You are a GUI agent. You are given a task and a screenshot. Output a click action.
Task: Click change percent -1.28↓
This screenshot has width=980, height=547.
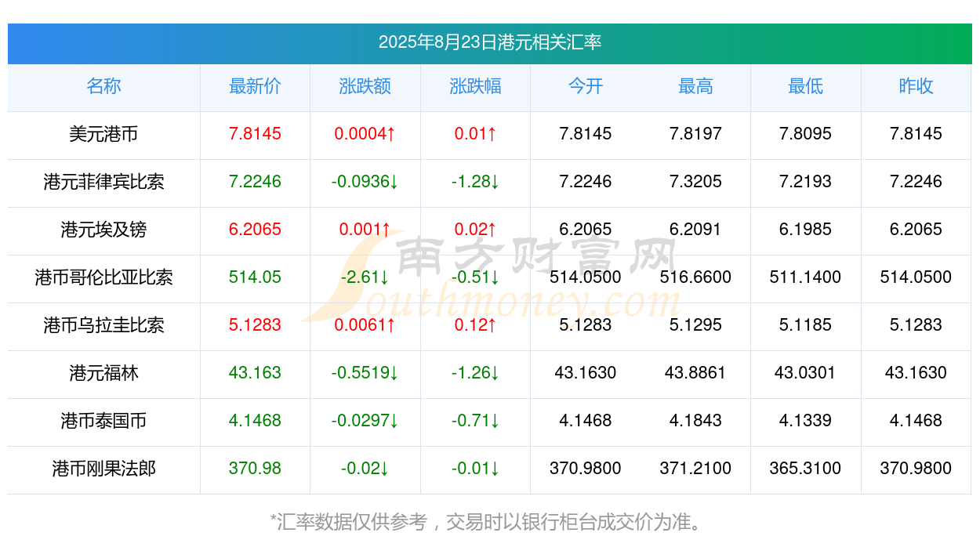tap(475, 182)
